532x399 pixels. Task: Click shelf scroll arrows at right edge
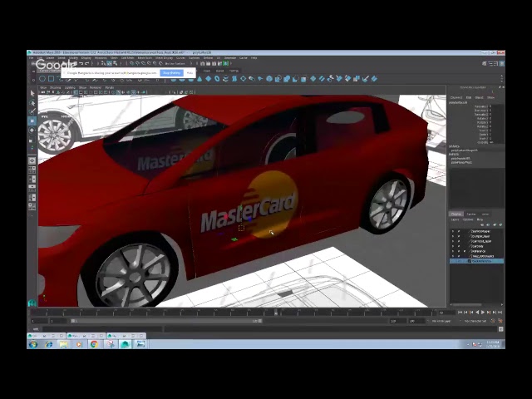click(501, 79)
